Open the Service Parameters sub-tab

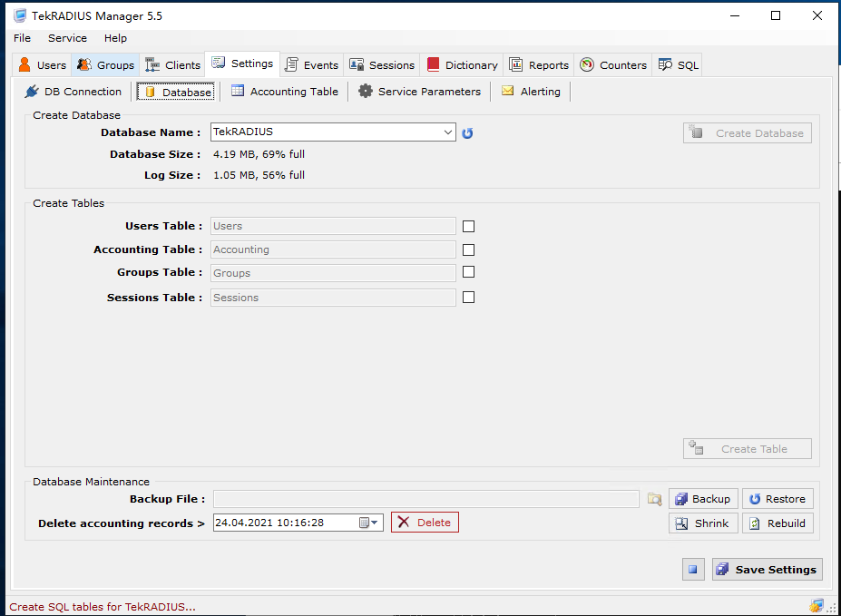tap(419, 92)
